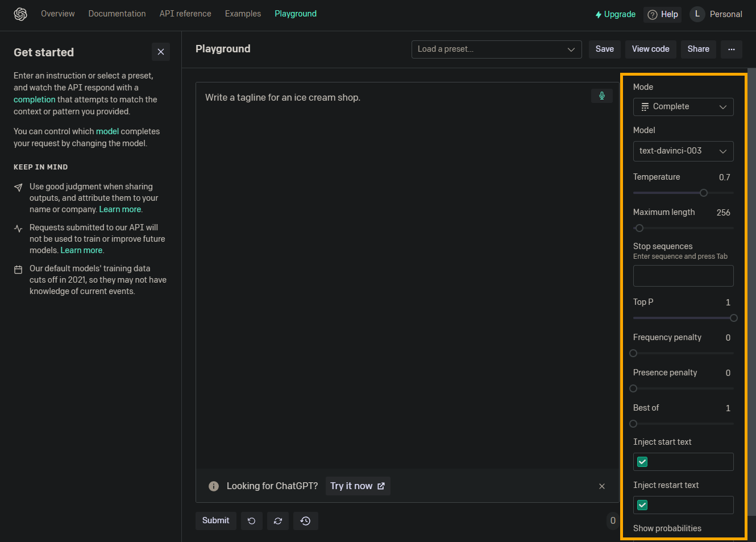This screenshot has height=542, width=756.
Task: Click the Maximum length slider handle
Action: (639, 228)
